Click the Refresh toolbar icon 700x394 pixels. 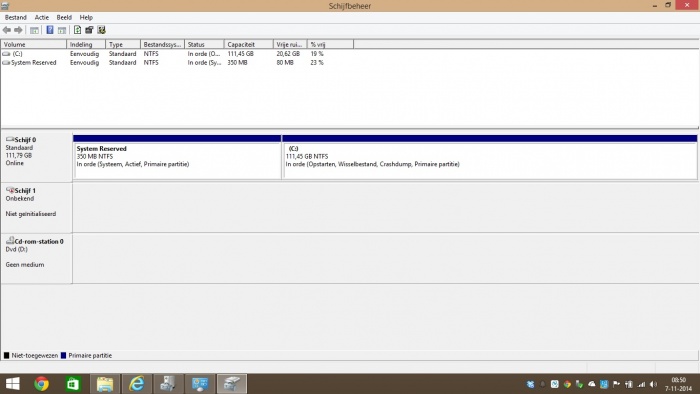coord(77,30)
